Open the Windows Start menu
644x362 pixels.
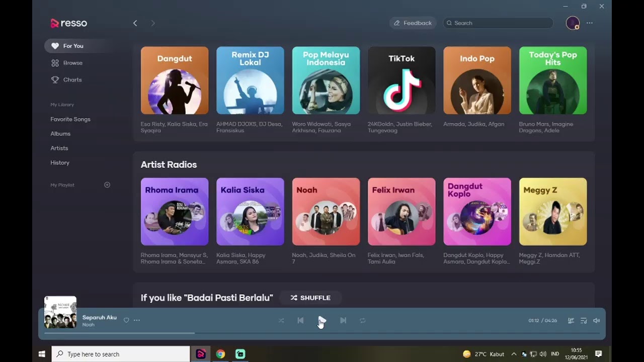click(42, 354)
